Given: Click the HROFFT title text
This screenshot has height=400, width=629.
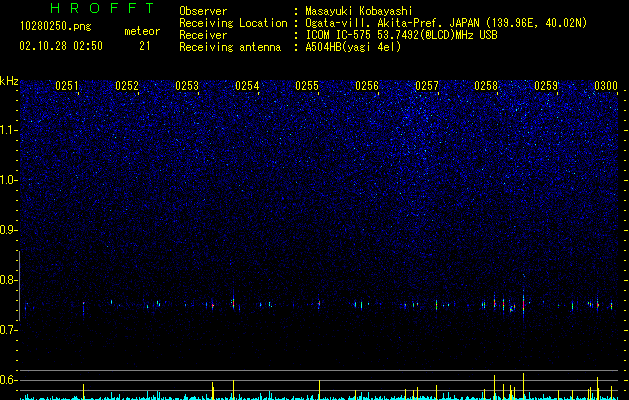Looking at the screenshot, I should click(x=102, y=8).
